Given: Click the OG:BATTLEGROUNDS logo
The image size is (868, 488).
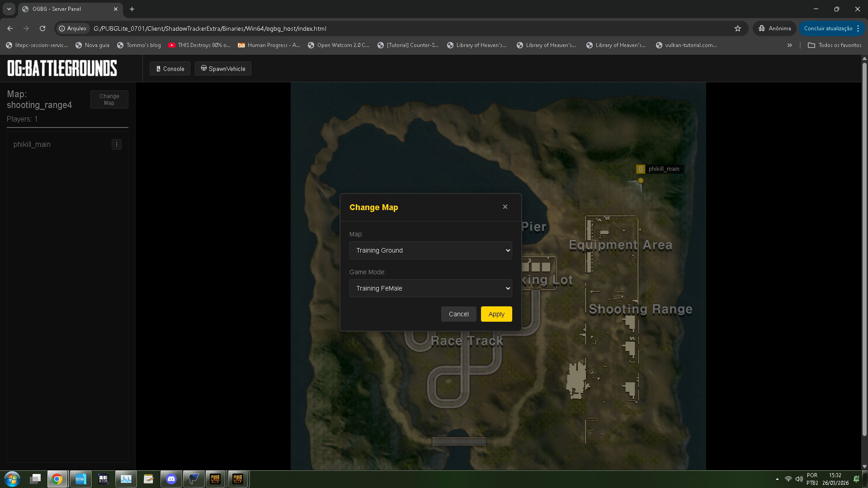Looking at the screenshot, I should point(62,68).
